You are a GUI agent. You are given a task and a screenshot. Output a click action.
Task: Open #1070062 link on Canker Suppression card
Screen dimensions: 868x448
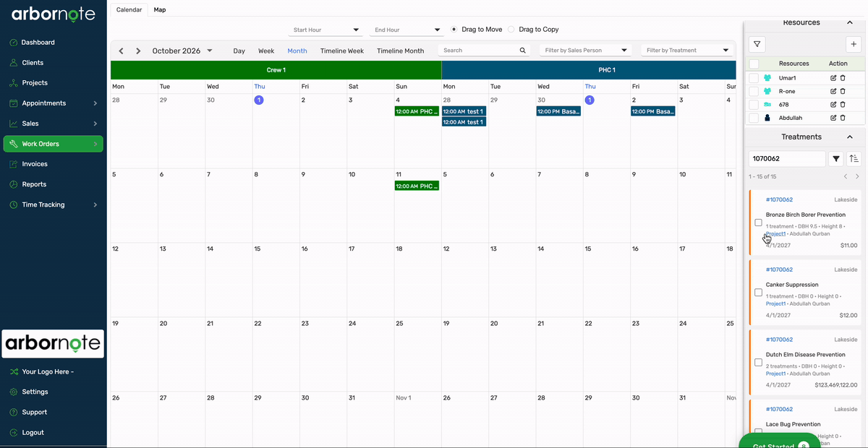click(x=779, y=270)
